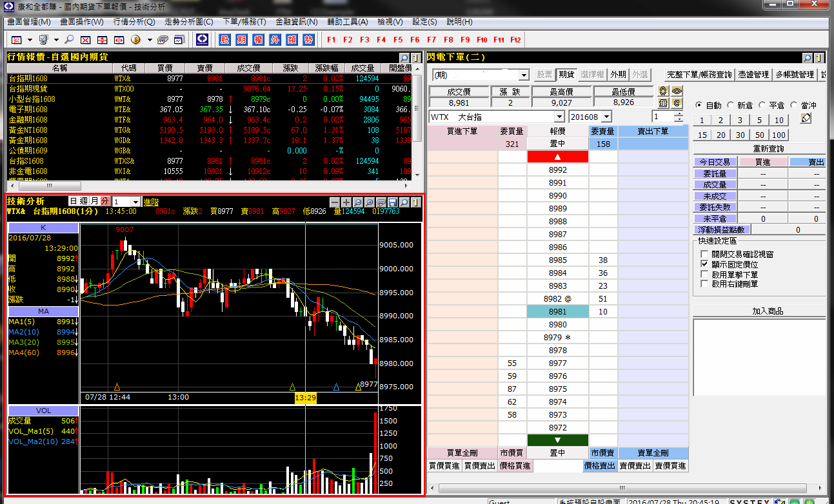Click the blue 期 futures toolbar icon
The width and height of the screenshot is (834, 504).
point(241,40)
